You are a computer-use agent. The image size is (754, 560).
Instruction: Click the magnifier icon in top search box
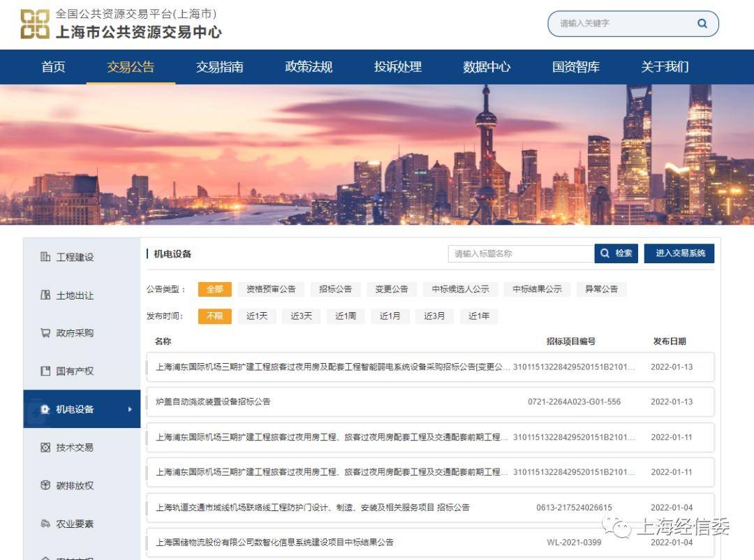pyautogui.click(x=702, y=23)
